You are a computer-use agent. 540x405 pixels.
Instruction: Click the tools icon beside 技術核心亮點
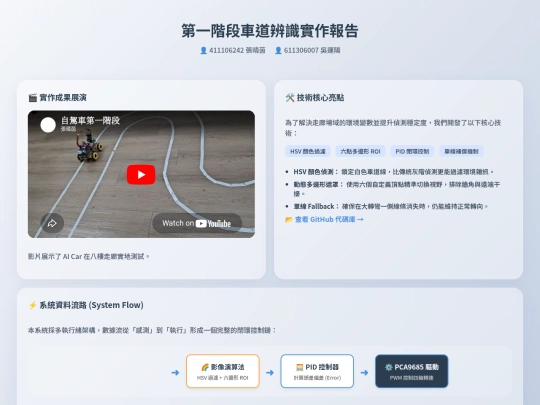pyautogui.click(x=290, y=98)
